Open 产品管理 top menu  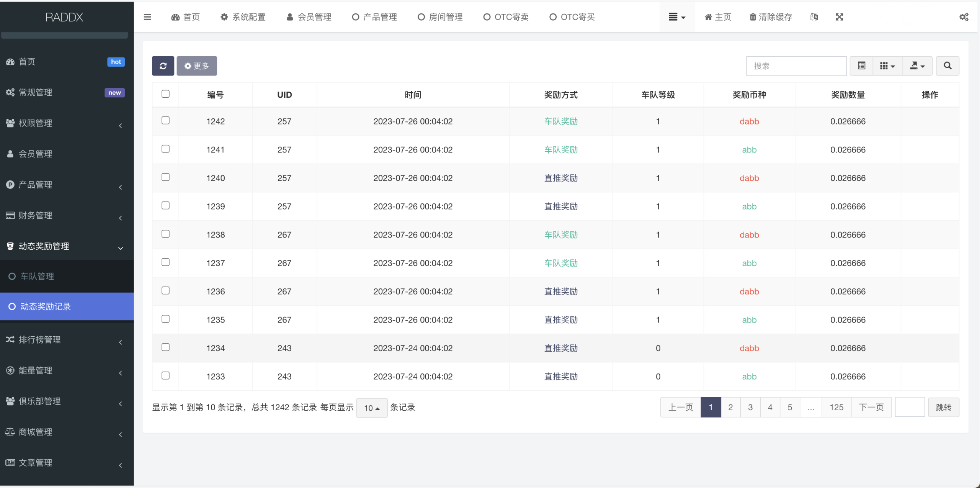[374, 17]
